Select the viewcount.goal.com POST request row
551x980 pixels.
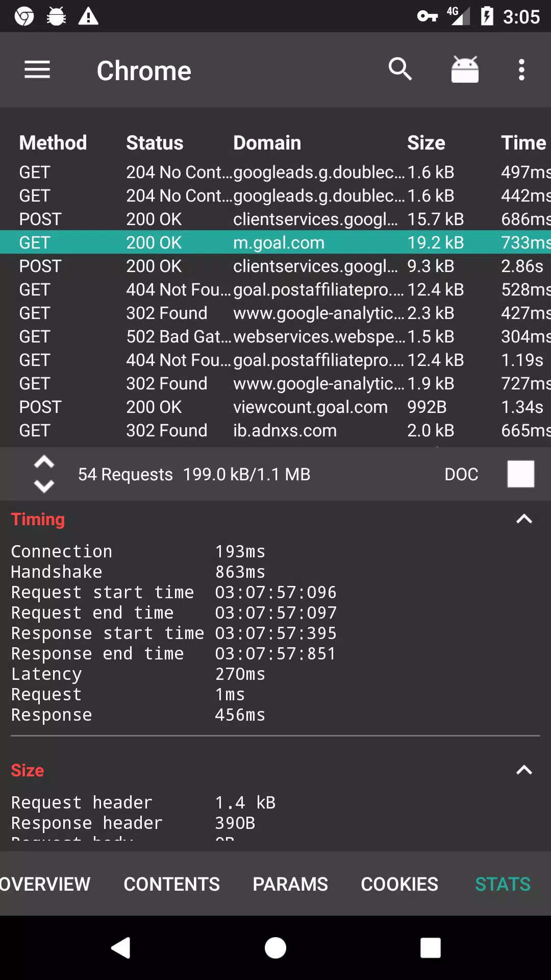coord(275,407)
